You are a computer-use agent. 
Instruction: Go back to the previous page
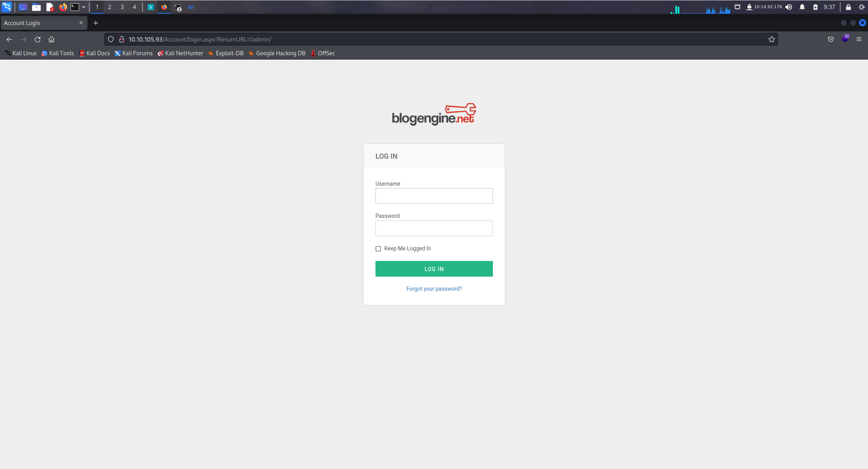9,40
